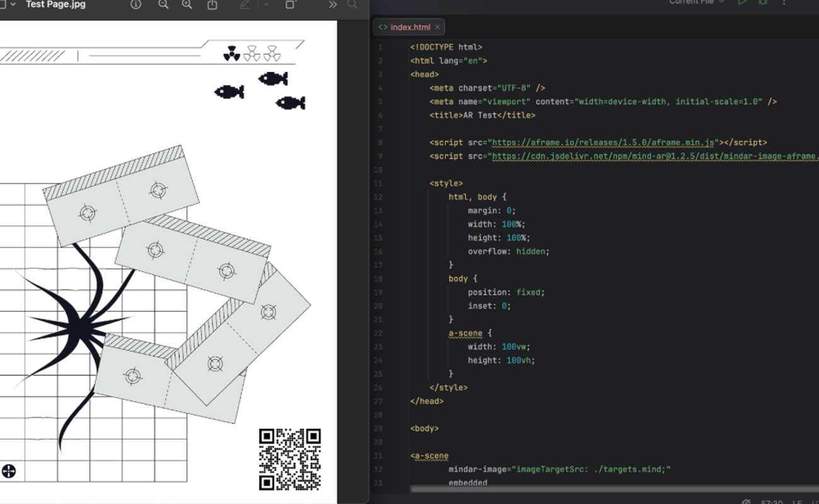Open the sidebar view options dropdown
819x504 pixels.
[12, 4]
